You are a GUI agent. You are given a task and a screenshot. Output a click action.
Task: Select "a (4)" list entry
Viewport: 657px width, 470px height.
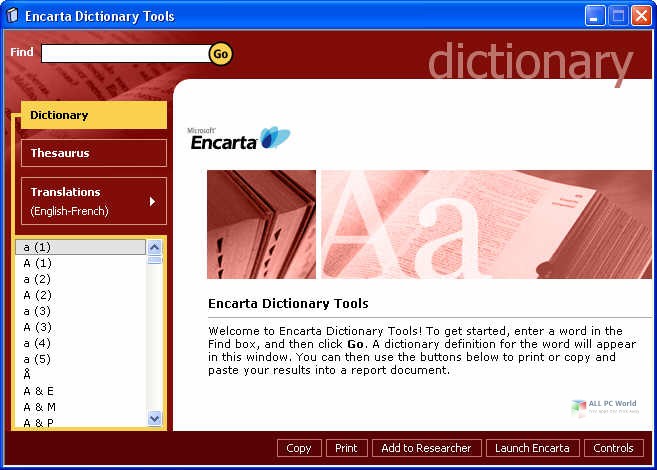click(x=80, y=343)
